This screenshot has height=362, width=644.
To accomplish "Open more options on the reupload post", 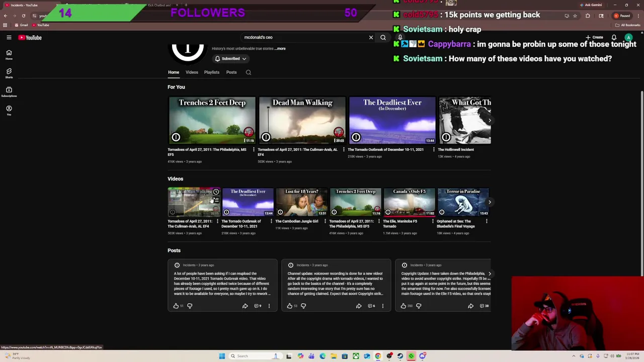I will click(269, 306).
